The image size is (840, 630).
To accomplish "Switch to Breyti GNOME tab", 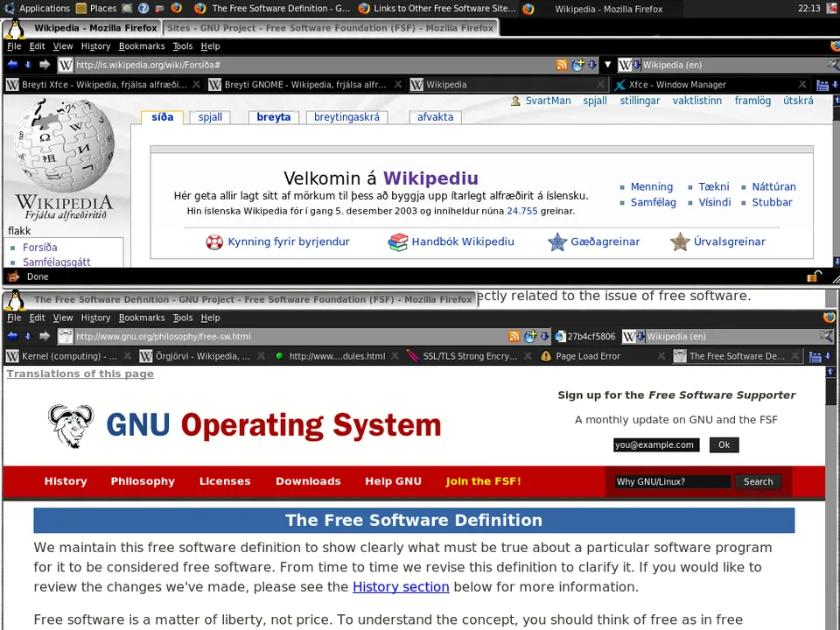I will click(305, 85).
